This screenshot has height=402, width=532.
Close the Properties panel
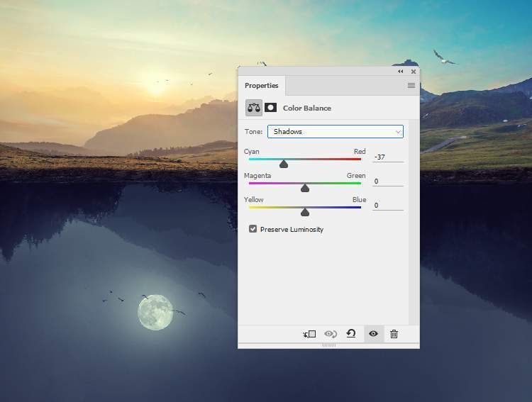(x=414, y=71)
